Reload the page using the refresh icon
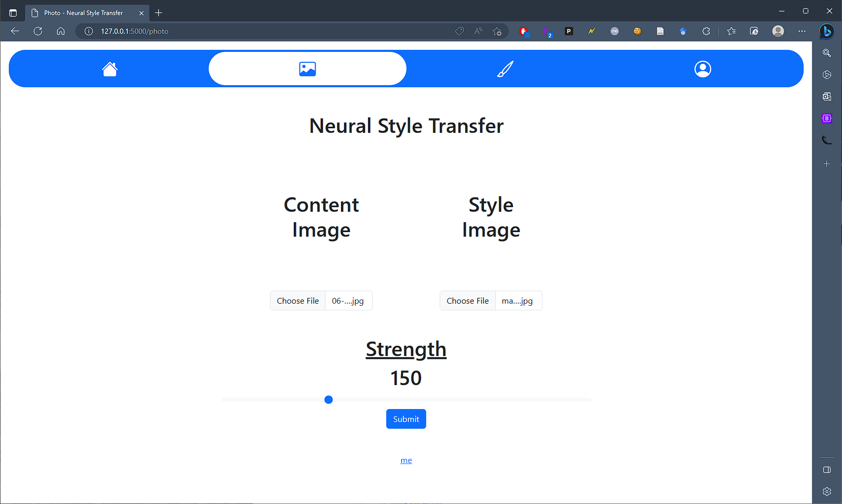Viewport: 842px width, 504px height. [x=37, y=31]
